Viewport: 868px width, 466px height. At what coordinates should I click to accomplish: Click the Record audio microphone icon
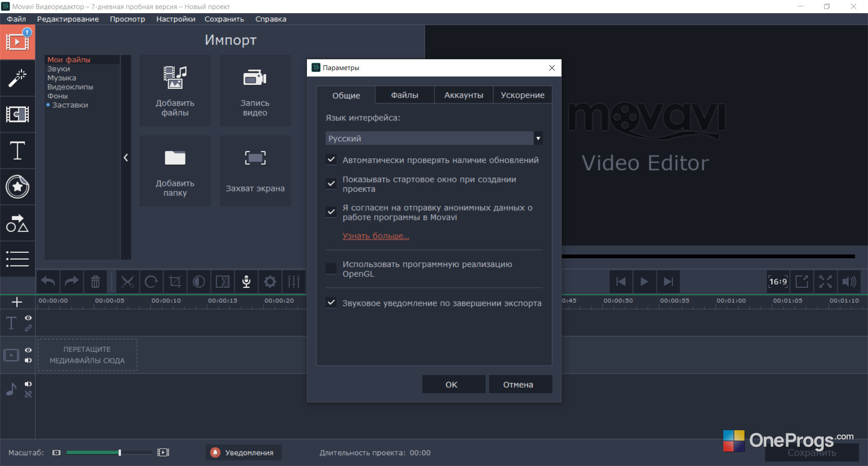click(246, 282)
